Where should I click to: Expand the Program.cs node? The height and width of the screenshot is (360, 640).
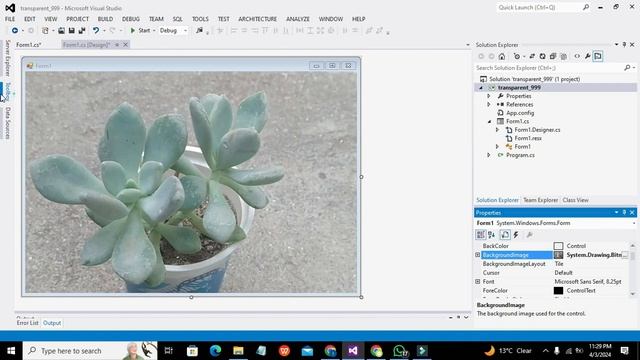[489, 155]
